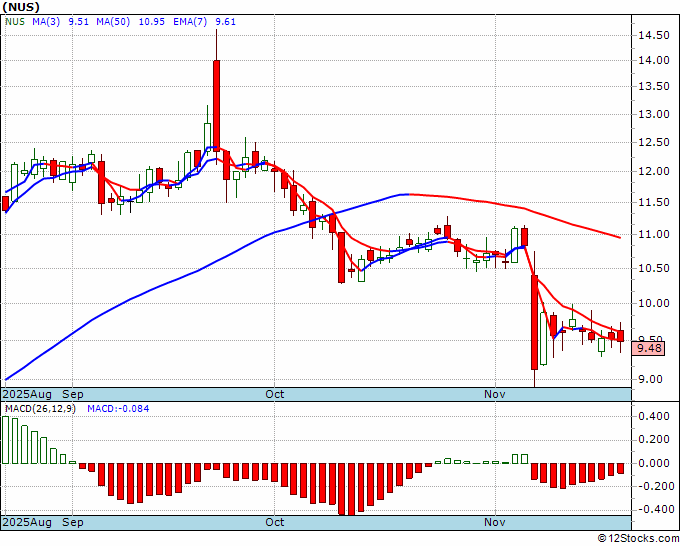Click the 0.400 MACD axis label
Screen dimensions: 680x546
click(x=654, y=416)
